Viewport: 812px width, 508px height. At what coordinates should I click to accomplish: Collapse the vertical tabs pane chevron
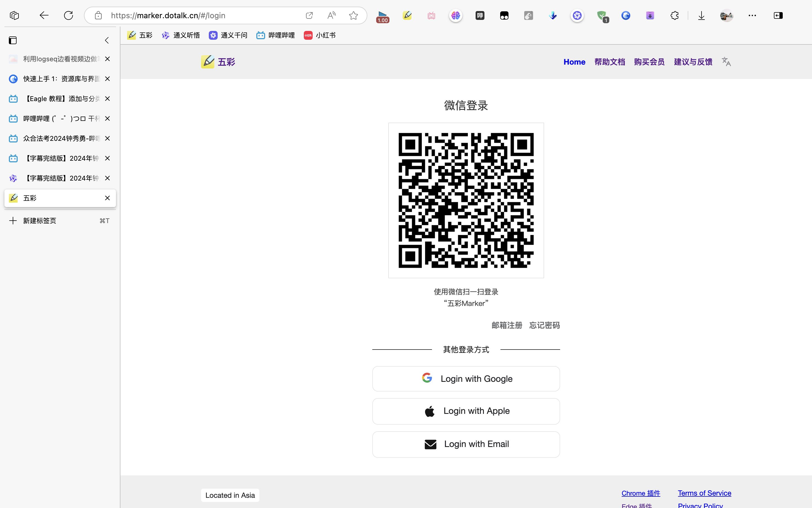tap(107, 40)
